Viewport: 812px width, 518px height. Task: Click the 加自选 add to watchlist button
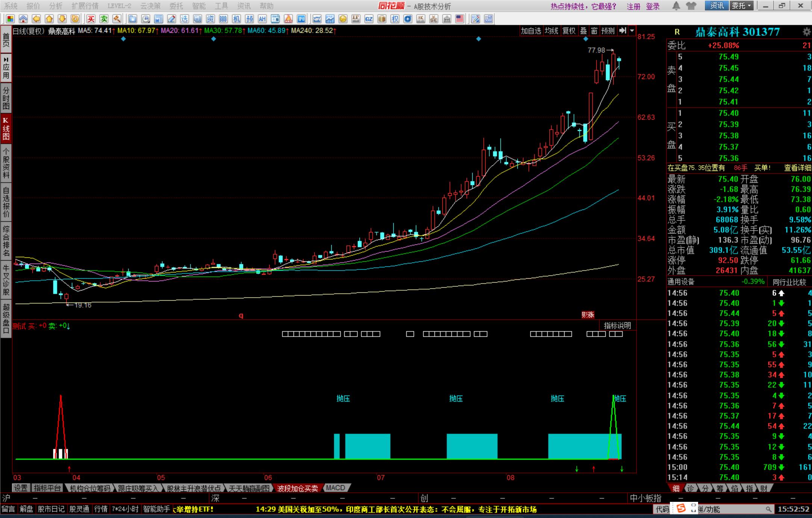tap(531, 31)
